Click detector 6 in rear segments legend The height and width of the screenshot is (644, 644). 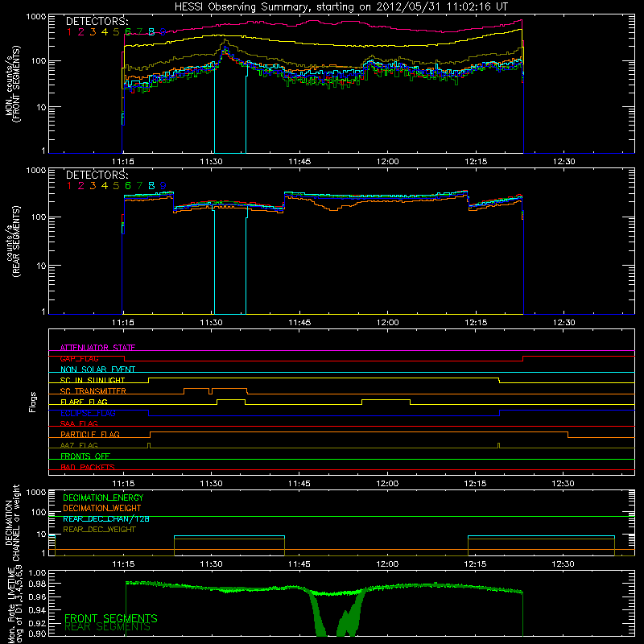tap(128, 186)
